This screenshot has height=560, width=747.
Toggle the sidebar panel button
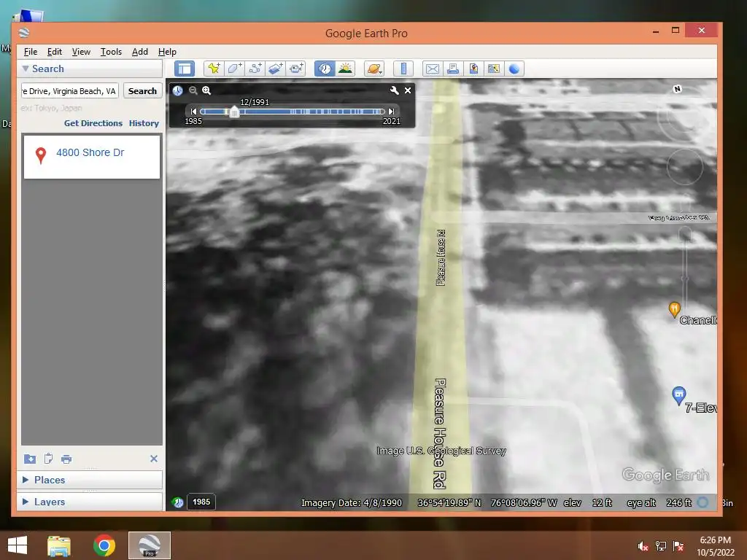point(185,69)
